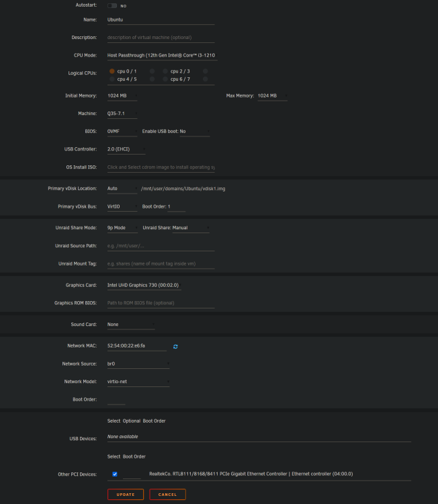
Task: Enable the cpu 3 checkbox
Action: pyautogui.click(x=206, y=71)
